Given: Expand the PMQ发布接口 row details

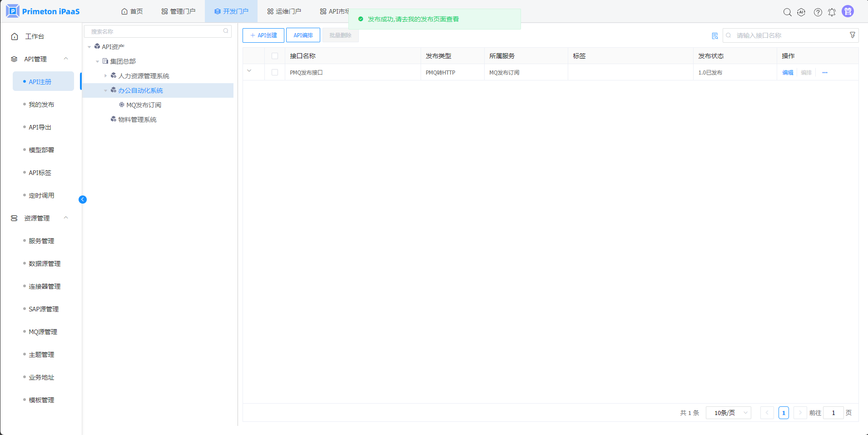Looking at the screenshot, I should (x=249, y=71).
